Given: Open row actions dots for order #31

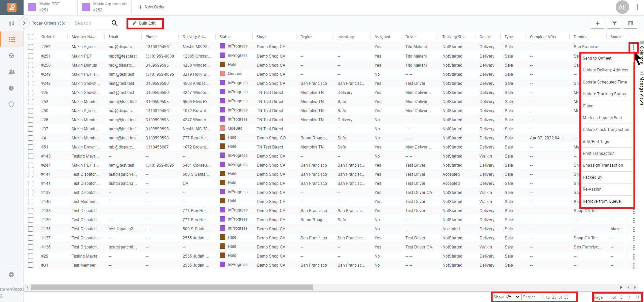Looking at the screenshot, I should click(634, 266).
